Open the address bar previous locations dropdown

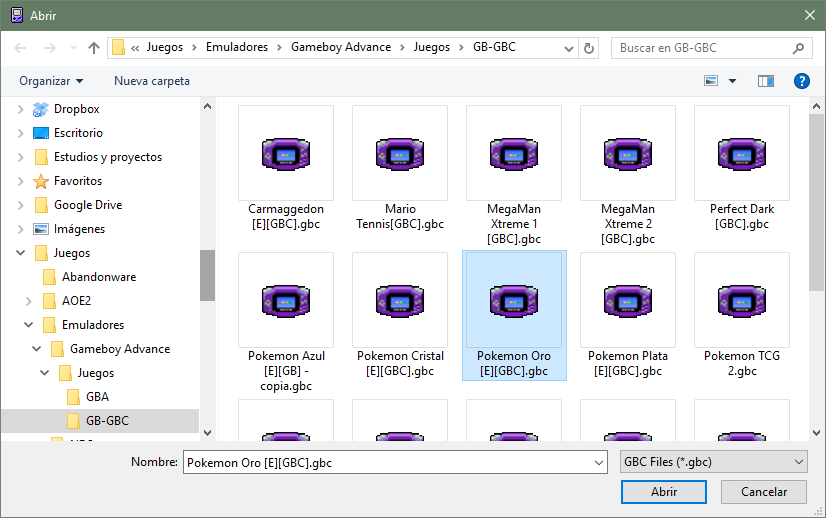pyautogui.click(x=568, y=48)
